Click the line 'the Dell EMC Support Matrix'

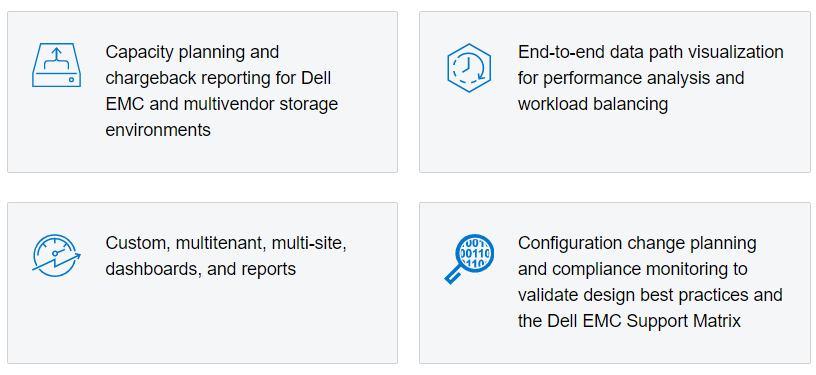(x=629, y=321)
